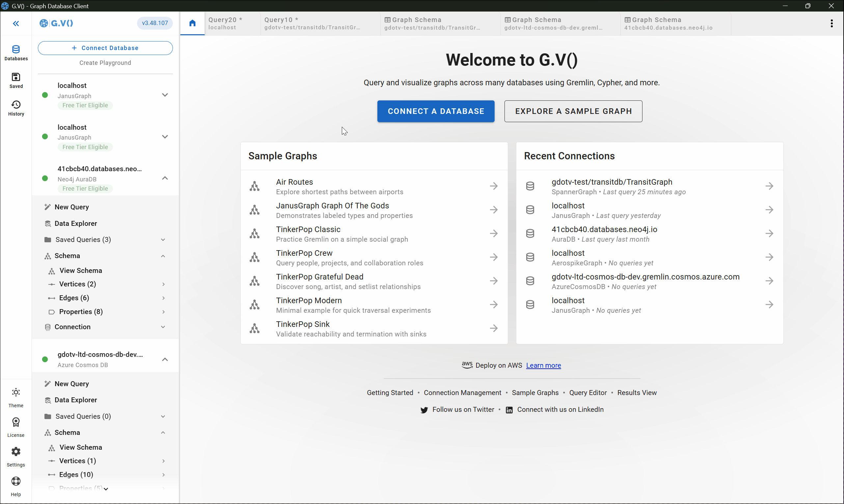Click Explore a Sample Graph button
This screenshot has width=844, height=504.
[x=573, y=111]
